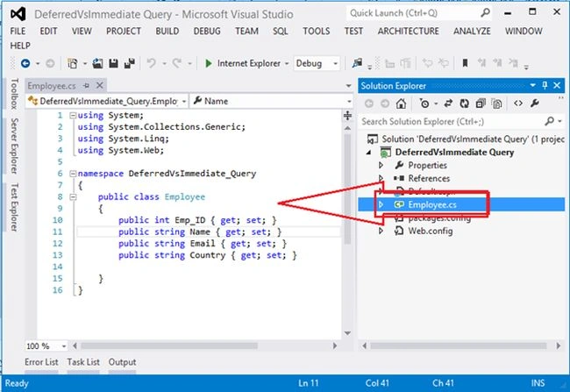The height and width of the screenshot is (392, 570).
Task: Select Web.config in Solution Explorer
Action: coord(430,231)
